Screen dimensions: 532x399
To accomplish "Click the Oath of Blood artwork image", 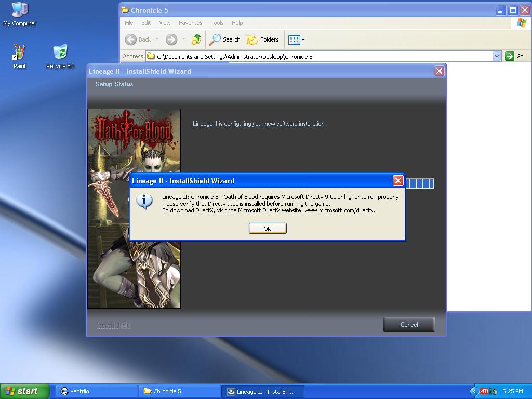I will tap(134, 208).
